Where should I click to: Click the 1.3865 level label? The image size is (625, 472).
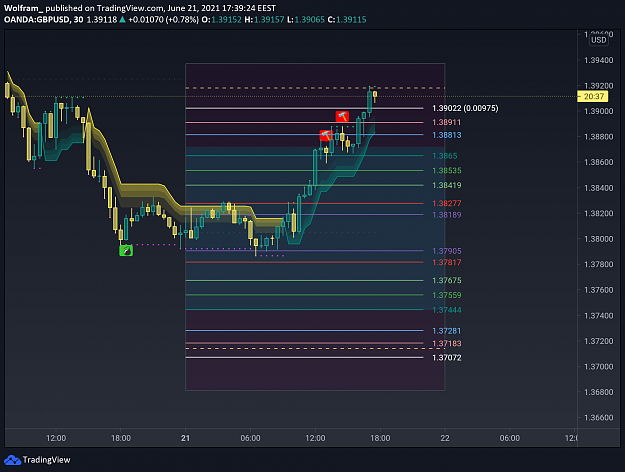coord(444,156)
